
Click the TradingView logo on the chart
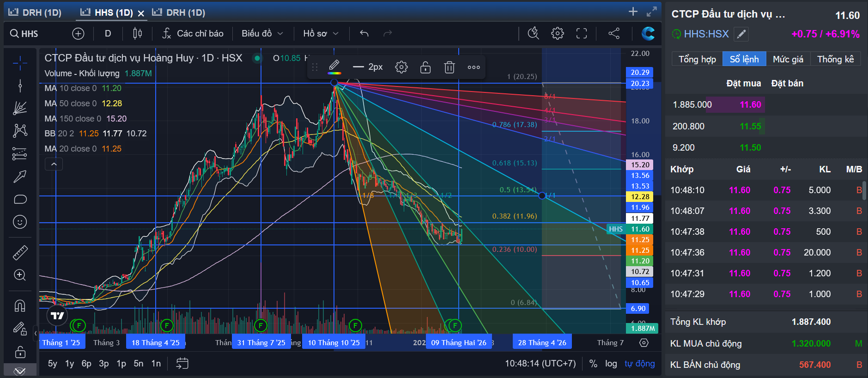point(57,316)
